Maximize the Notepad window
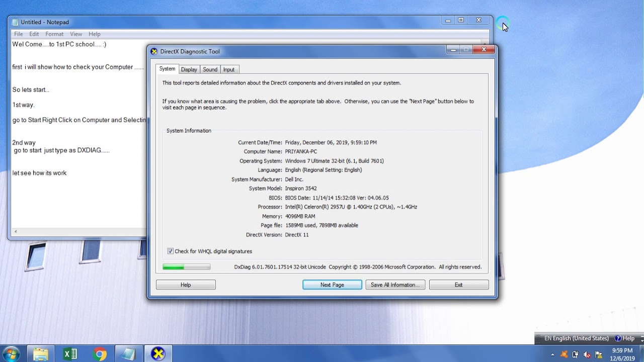 click(x=461, y=20)
